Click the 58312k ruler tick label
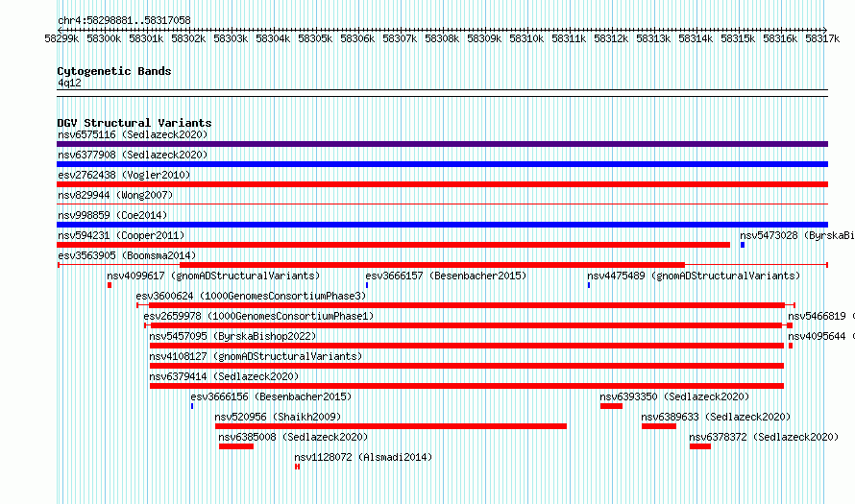 tap(611, 38)
